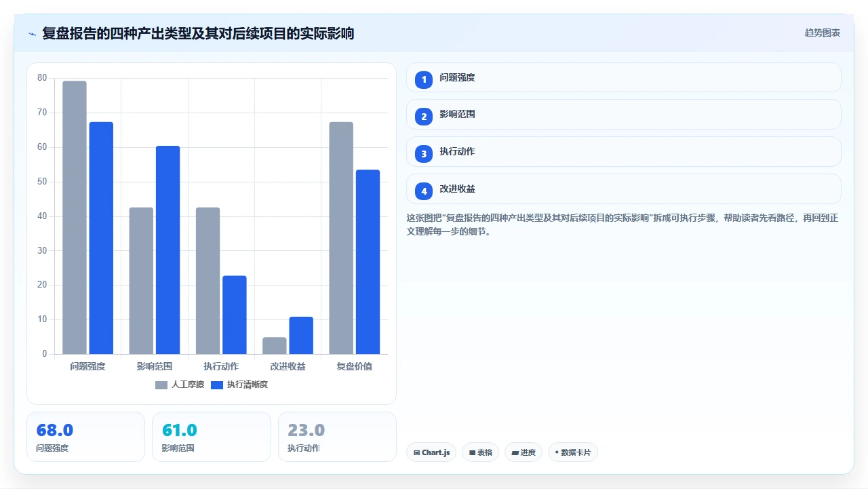Screen dimensions: 868x489
Task: Click number badge 2 for 影响范围
Action: tap(424, 117)
